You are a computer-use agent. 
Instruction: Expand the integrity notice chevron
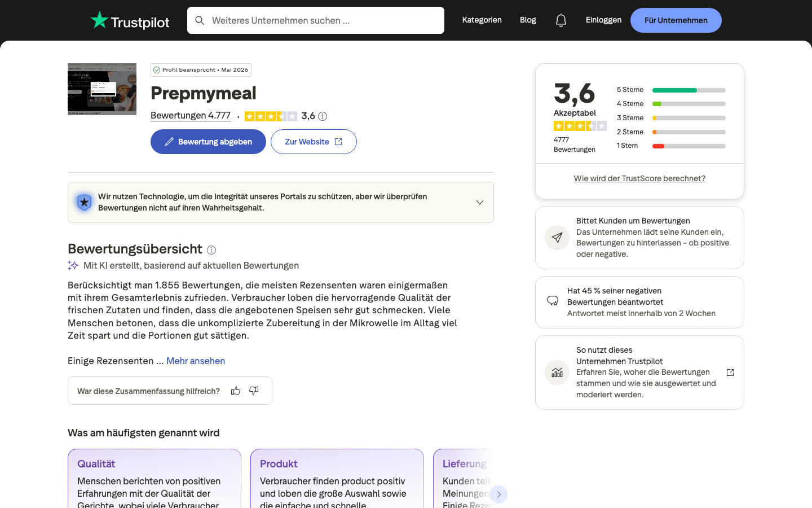pos(480,203)
